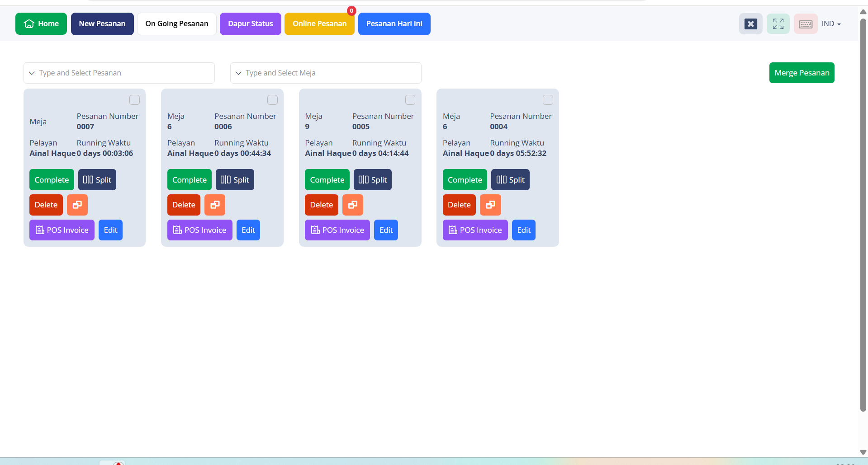This screenshot has height=465, width=868.
Task: Click the calculator icon in top bar
Action: click(750, 24)
